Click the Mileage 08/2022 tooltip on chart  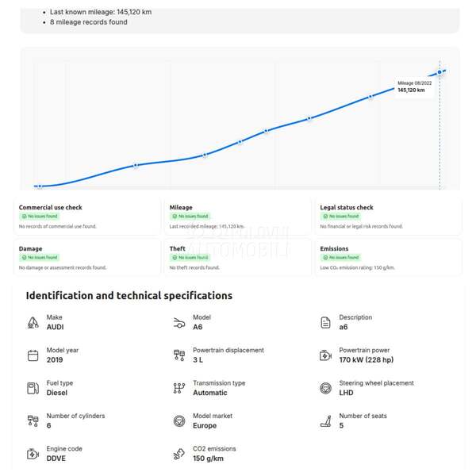click(414, 86)
